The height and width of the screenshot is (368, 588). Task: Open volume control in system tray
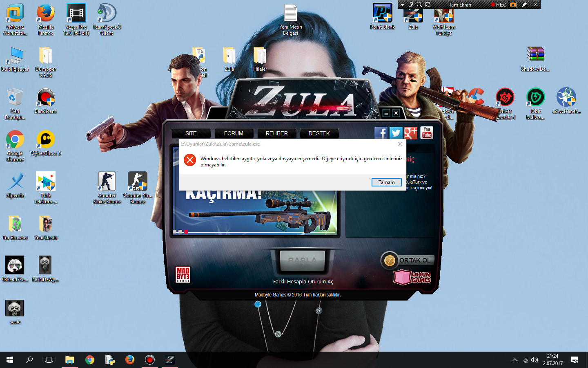(x=535, y=360)
